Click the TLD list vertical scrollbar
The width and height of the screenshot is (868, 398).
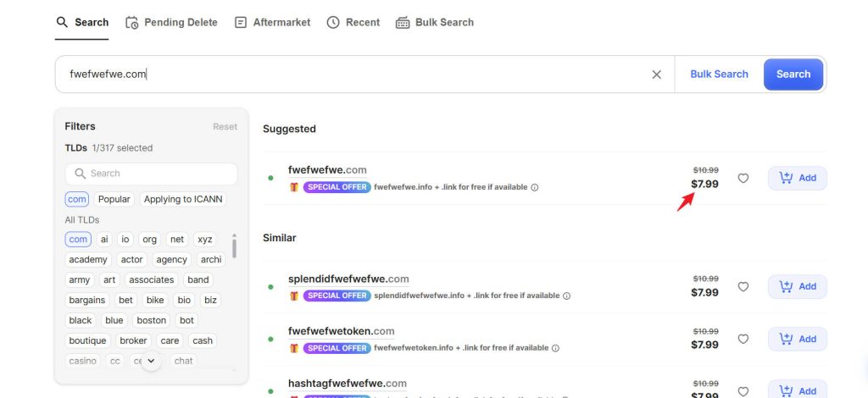tap(234, 246)
